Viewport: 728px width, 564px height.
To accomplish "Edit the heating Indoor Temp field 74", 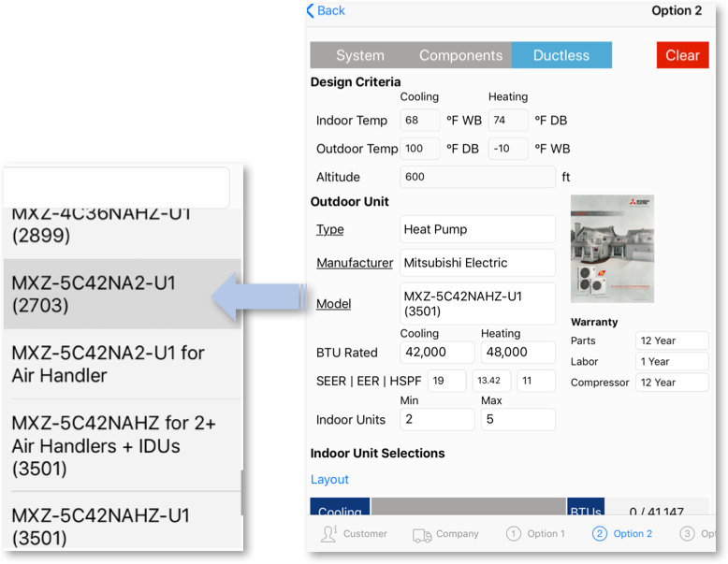I will pos(508,121).
